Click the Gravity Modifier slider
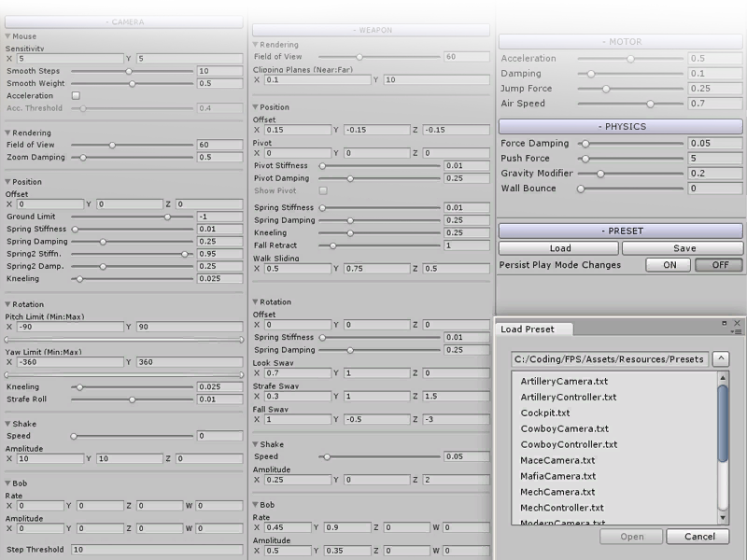The image size is (747, 560). (x=631, y=174)
